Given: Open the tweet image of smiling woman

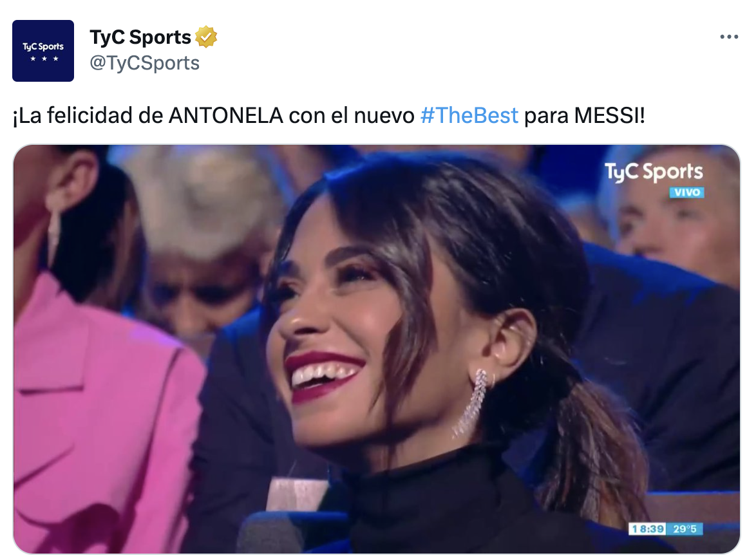Looking at the screenshot, I should [x=376, y=349].
